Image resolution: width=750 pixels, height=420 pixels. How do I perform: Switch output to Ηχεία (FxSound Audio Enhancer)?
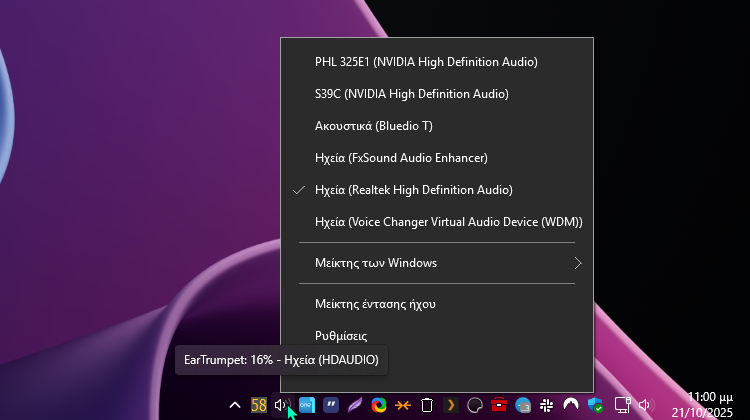[400, 158]
